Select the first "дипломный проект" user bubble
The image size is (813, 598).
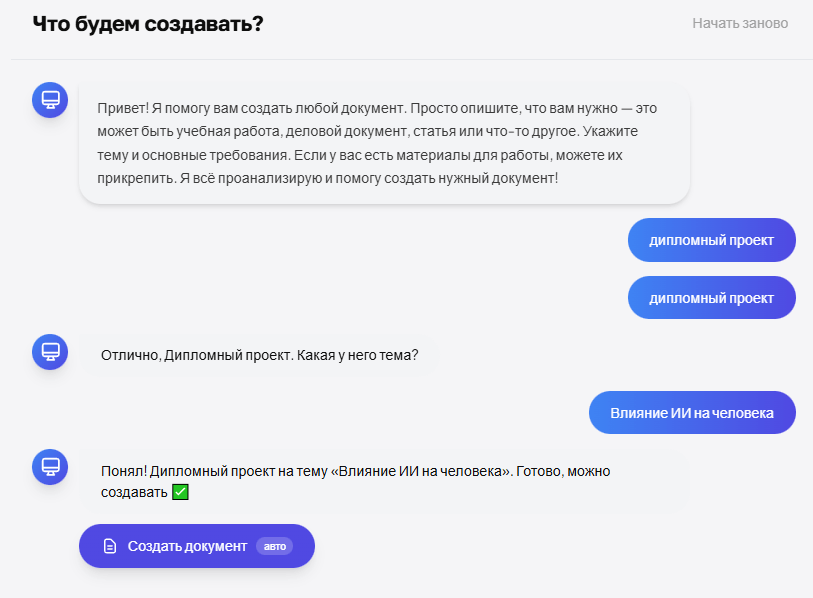point(711,241)
